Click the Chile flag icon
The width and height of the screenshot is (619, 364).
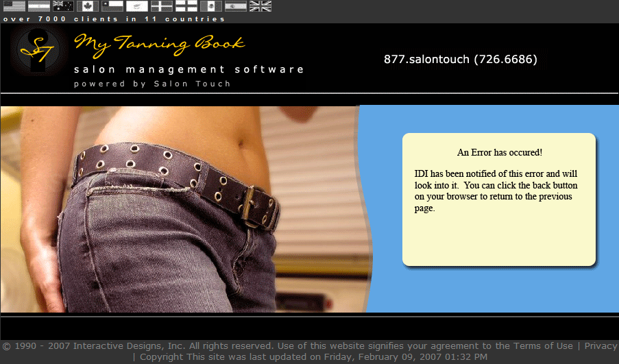click(x=112, y=6)
